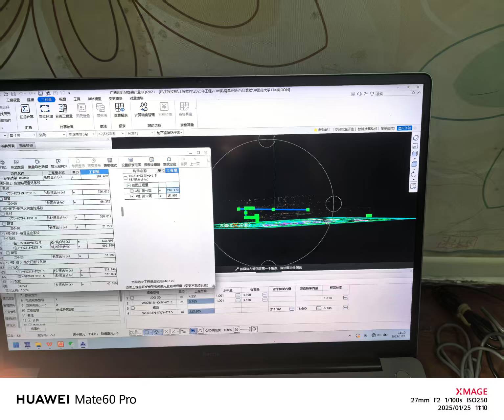Click the 15.985 quantity cell
The width and height of the screenshot is (504, 420).
point(172,196)
